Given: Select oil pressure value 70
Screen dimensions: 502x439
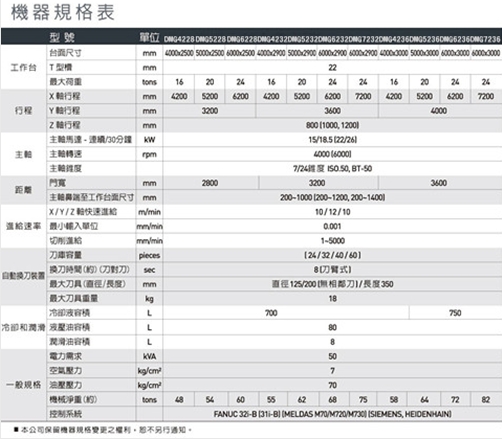Looking at the screenshot, I should tap(332, 385).
